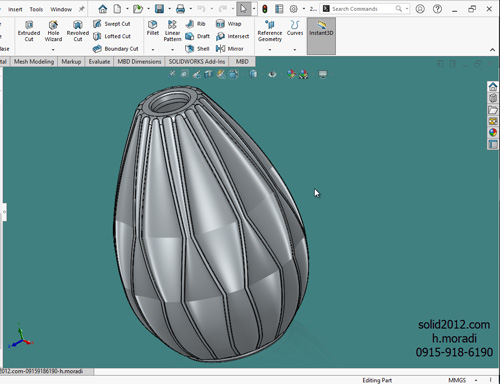Viewport: 500px width, 384px height.
Task: Open the Hole Wizard tool
Action: (x=53, y=31)
